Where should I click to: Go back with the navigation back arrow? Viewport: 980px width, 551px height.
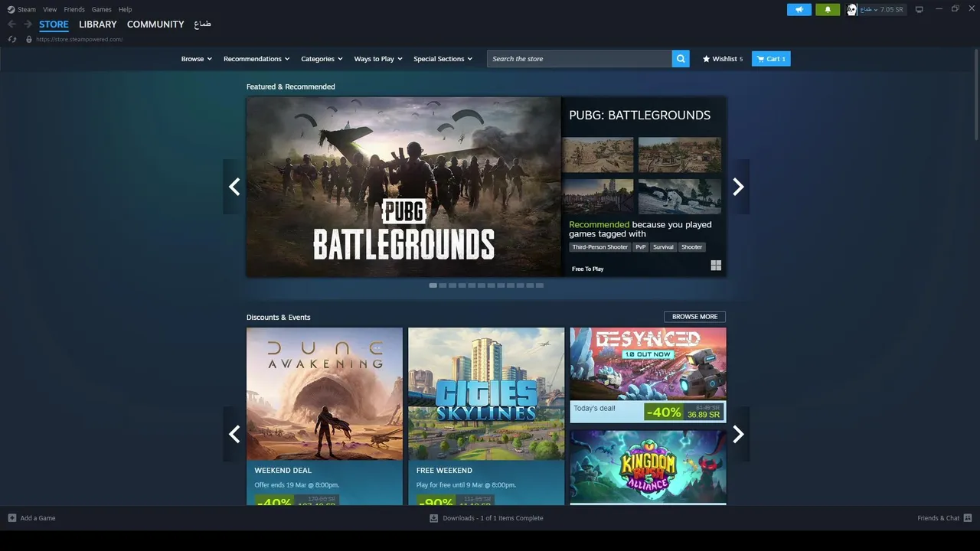(x=11, y=24)
